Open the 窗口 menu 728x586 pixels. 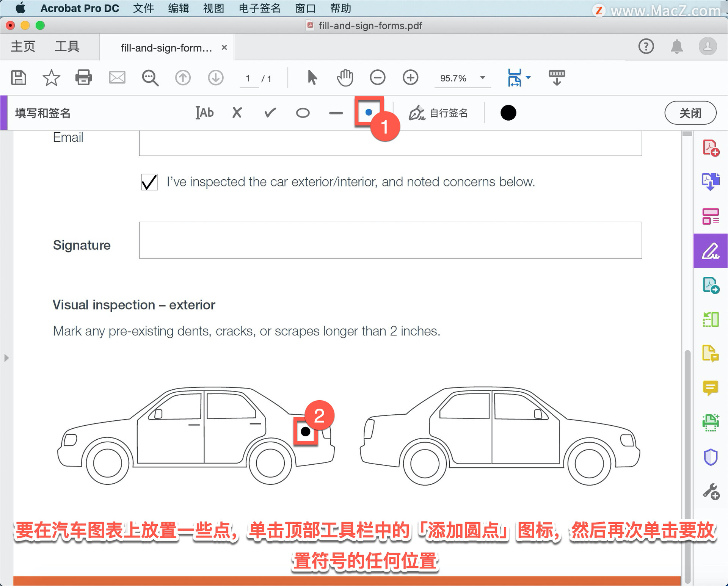pyautogui.click(x=306, y=8)
